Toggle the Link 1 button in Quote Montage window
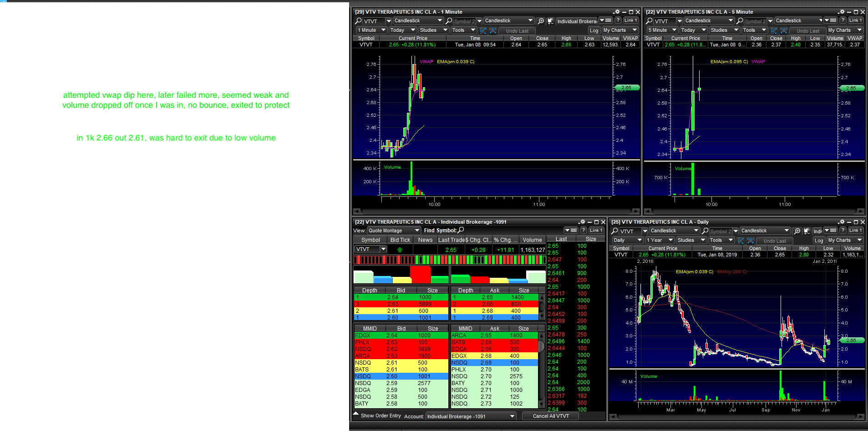The width and height of the screenshot is (868, 431). (x=596, y=231)
